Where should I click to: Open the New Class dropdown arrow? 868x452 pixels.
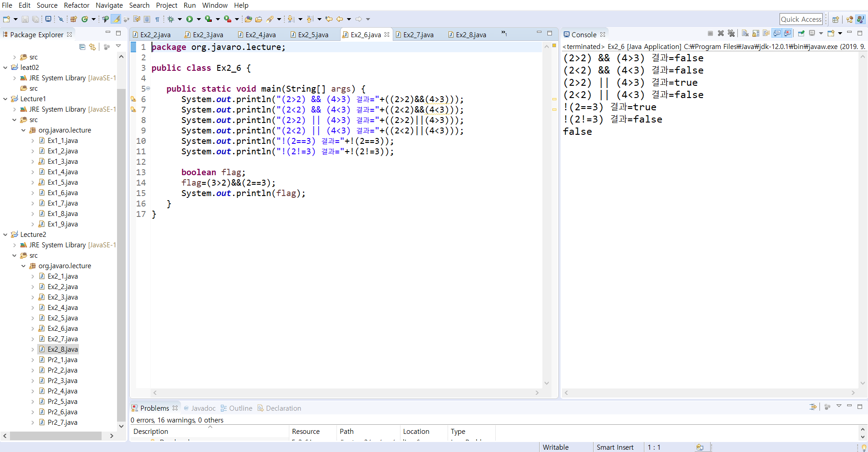(93, 19)
